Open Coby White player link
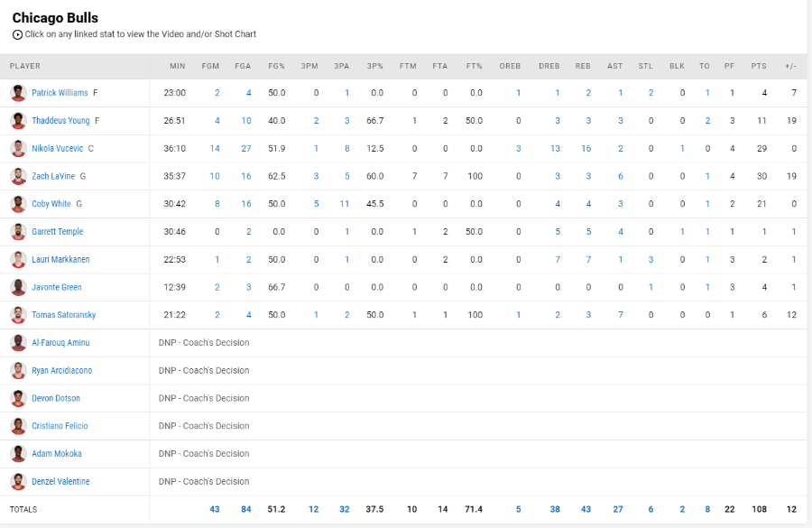The image size is (812, 528). [x=51, y=204]
